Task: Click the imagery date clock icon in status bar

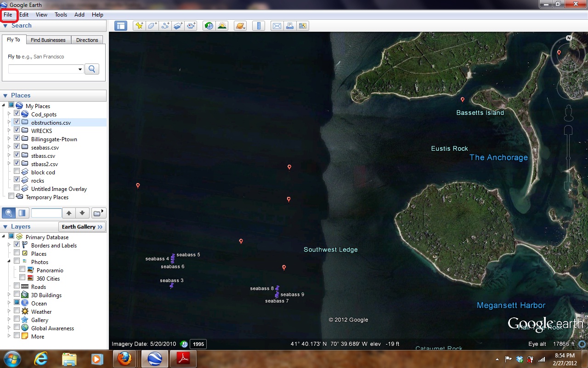Action: tap(184, 344)
